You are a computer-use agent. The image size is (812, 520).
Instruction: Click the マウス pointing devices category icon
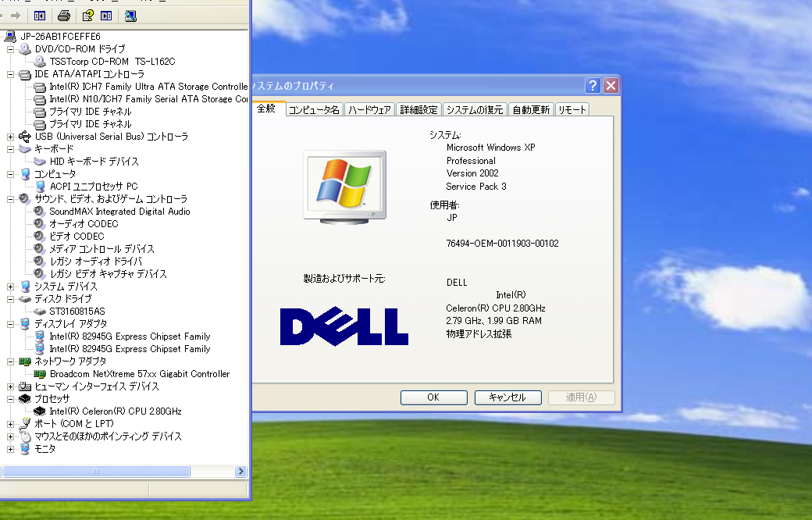click(25, 436)
